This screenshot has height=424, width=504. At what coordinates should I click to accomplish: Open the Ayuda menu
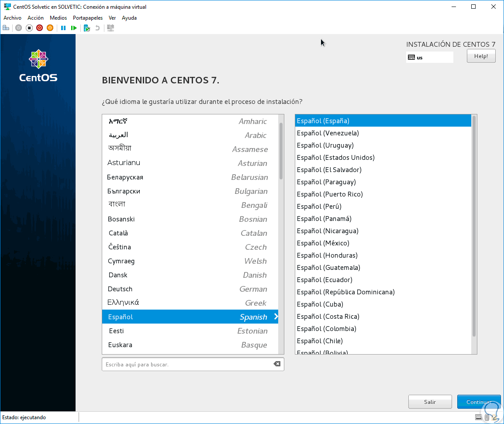(129, 18)
